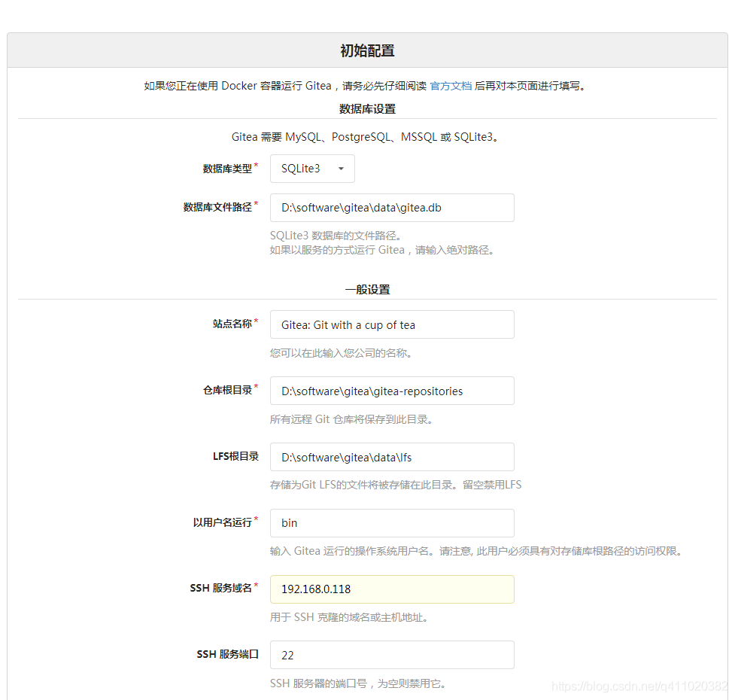
Task: Click the 官方文档 link
Action: tap(451, 87)
